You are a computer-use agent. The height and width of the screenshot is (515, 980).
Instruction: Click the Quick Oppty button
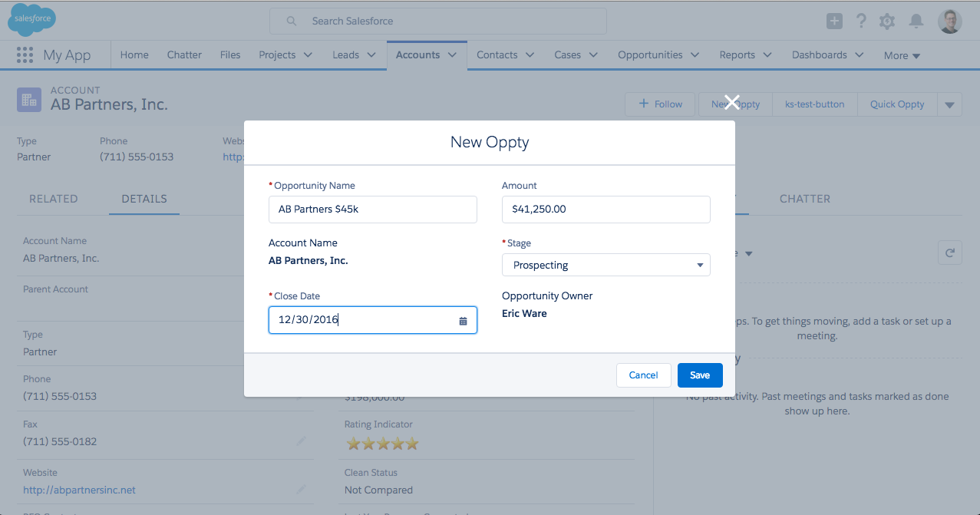click(897, 104)
